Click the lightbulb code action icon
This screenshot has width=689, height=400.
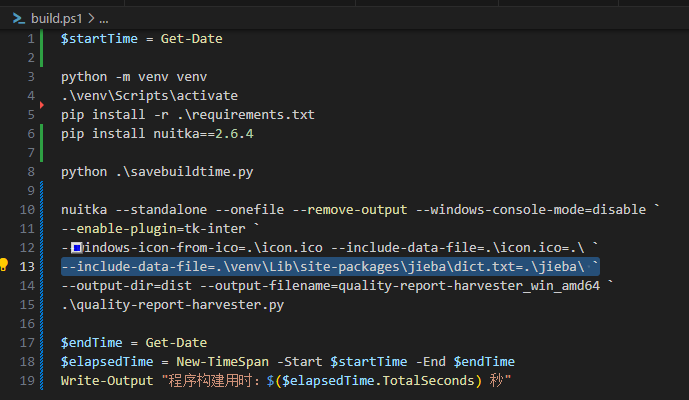(x=5, y=266)
